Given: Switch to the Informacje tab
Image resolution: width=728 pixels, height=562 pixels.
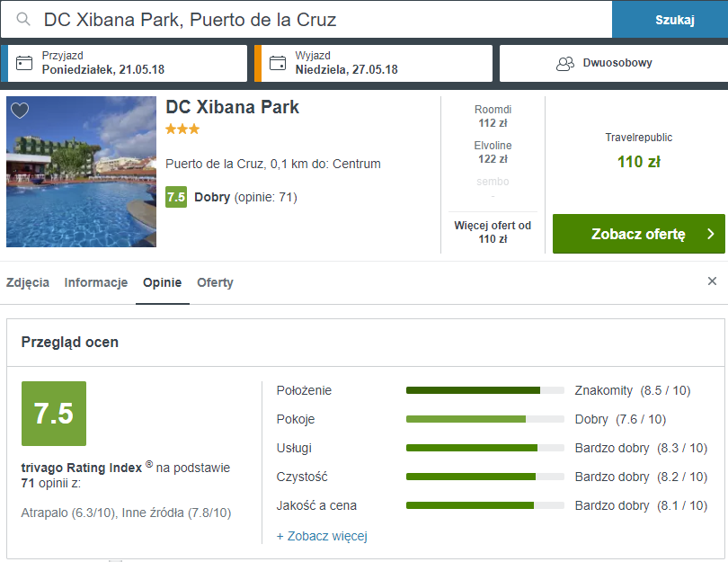Looking at the screenshot, I should [x=96, y=282].
